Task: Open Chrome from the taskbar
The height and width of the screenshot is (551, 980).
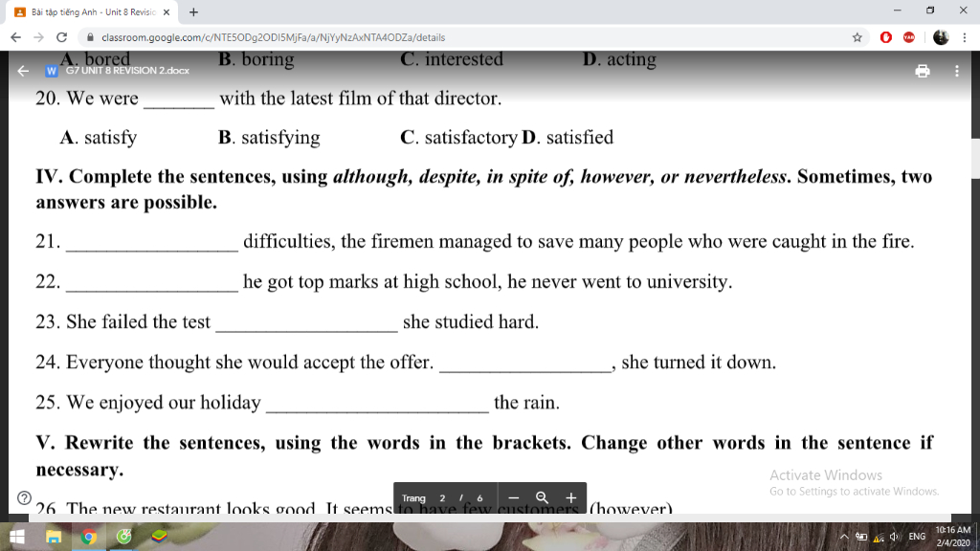Action: coord(89,537)
